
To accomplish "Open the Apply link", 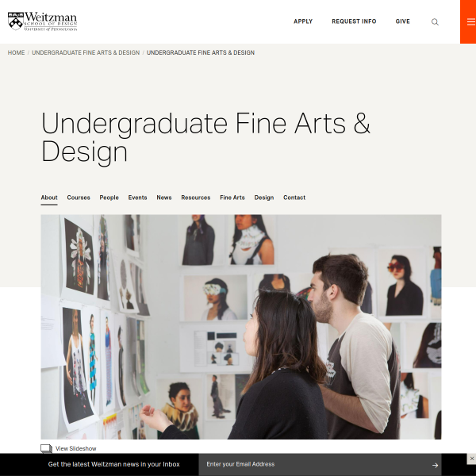I will (x=303, y=21).
